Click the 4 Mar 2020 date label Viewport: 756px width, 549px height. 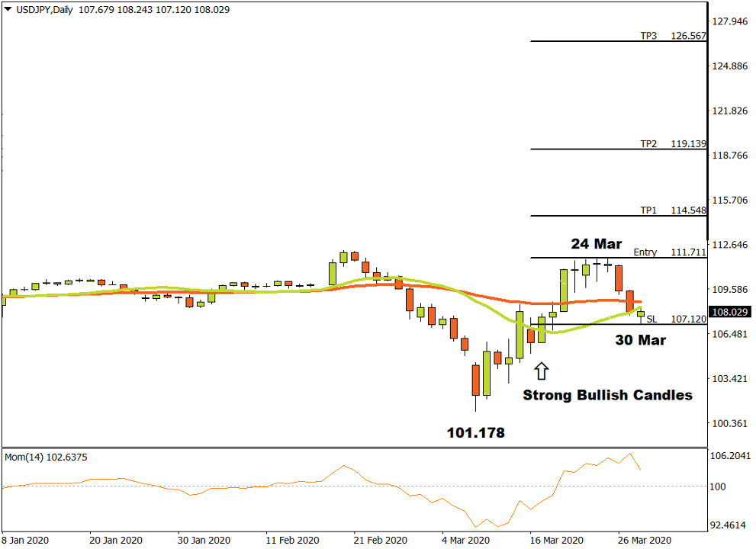[x=466, y=540]
